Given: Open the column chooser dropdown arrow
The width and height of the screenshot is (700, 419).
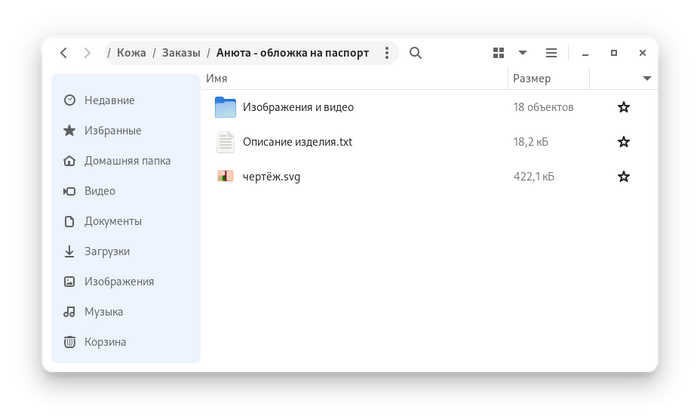Looking at the screenshot, I should click(x=647, y=78).
